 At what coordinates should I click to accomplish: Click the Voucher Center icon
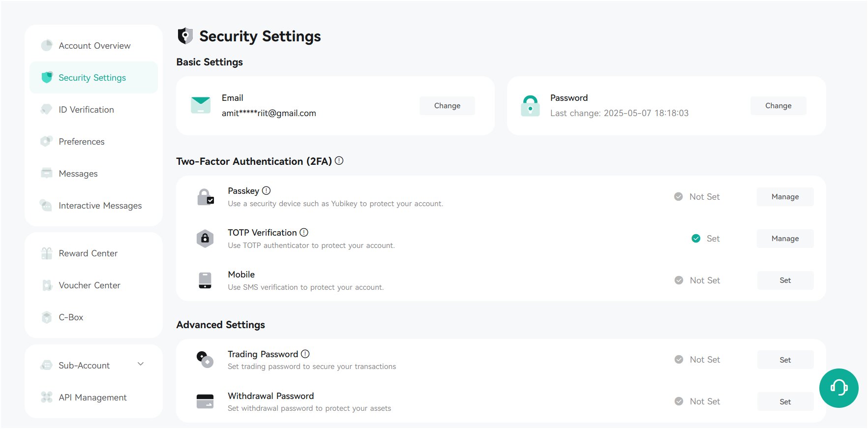[x=47, y=285]
